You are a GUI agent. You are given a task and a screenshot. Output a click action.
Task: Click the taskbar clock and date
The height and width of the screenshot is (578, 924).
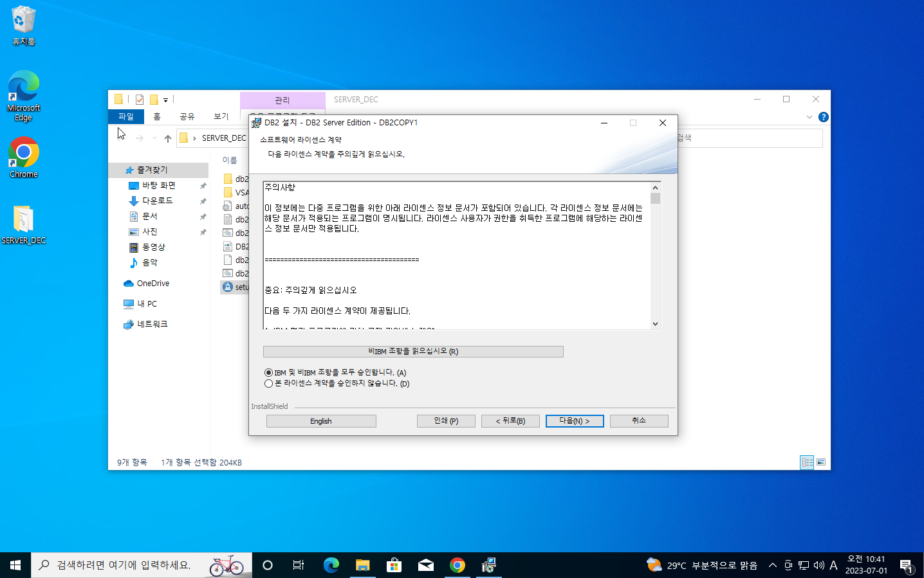pyautogui.click(x=866, y=565)
